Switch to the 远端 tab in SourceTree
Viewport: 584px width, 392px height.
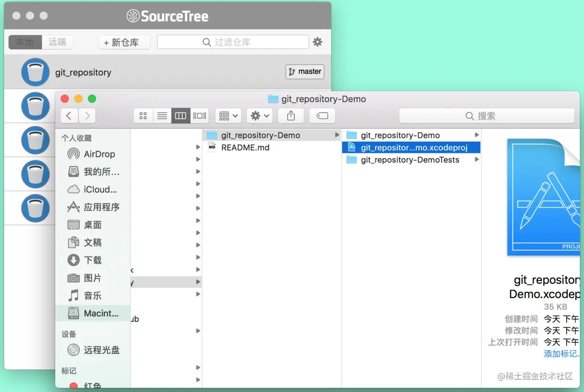(57, 42)
